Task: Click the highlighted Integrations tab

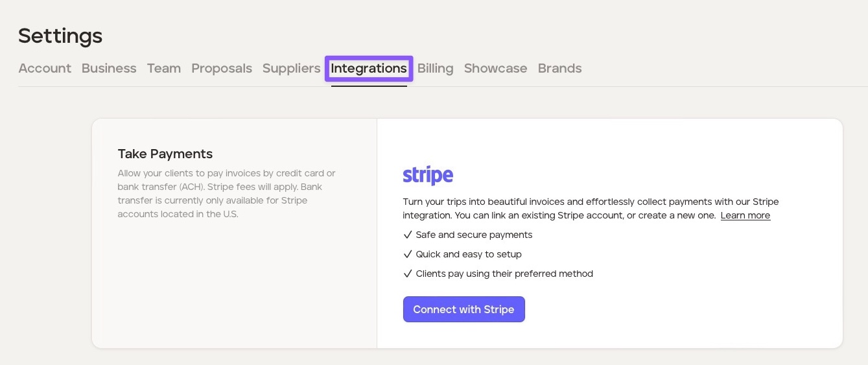Action: tap(369, 68)
